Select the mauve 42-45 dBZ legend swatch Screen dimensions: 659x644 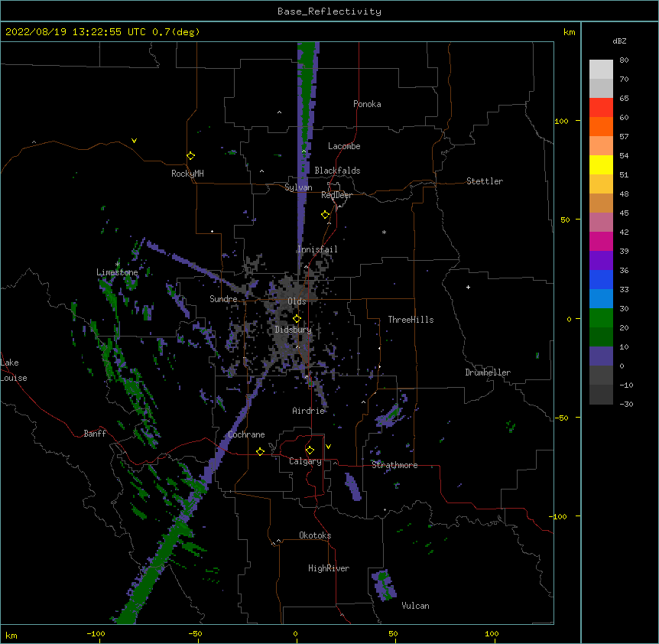pos(601,222)
